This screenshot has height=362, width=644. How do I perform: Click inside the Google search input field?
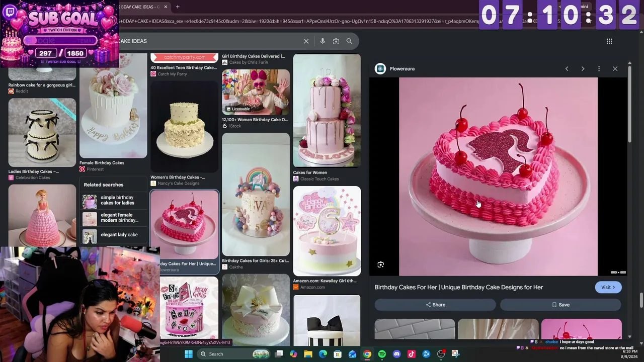pos(209,41)
